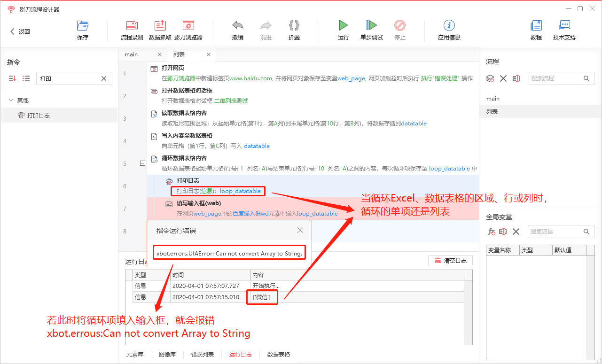Select log row 开始执行...
Image resolution: width=602 pixels, height=364 pixels.
298,286
